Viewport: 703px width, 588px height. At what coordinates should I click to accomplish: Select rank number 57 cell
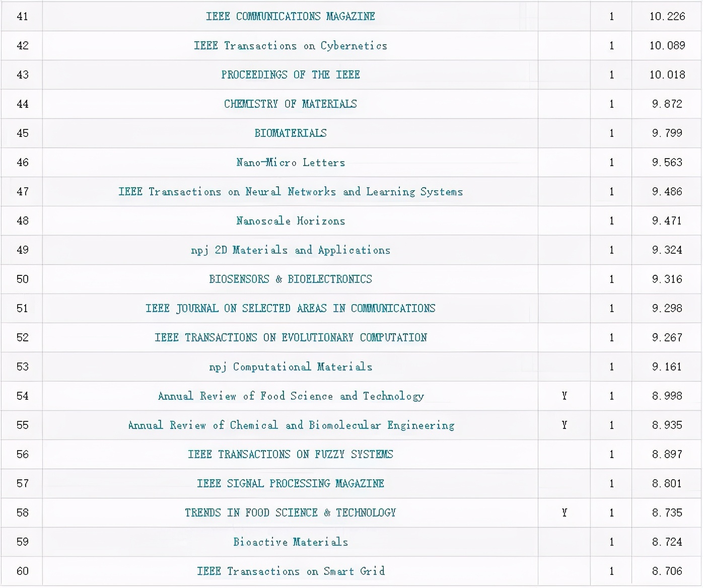point(22,483)
